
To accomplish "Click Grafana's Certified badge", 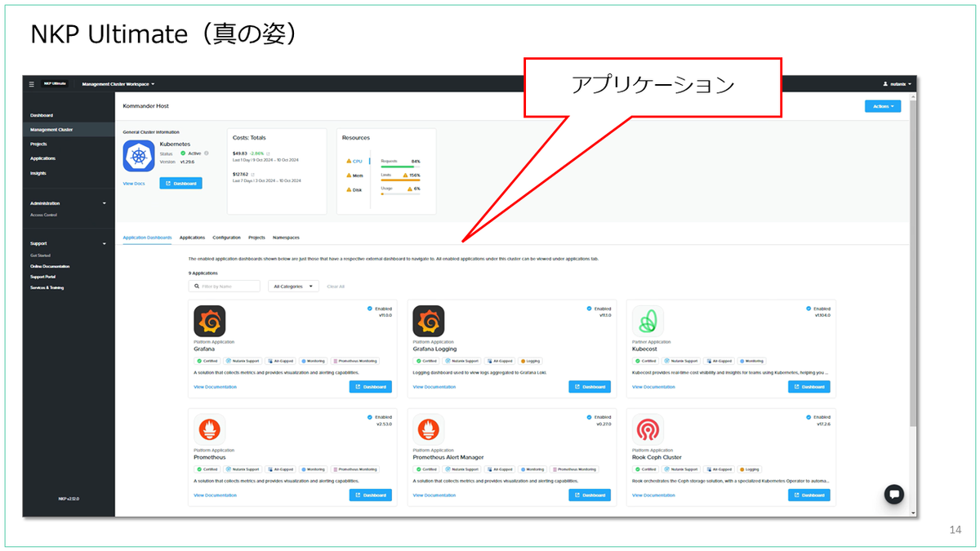I will click(209, 361).
